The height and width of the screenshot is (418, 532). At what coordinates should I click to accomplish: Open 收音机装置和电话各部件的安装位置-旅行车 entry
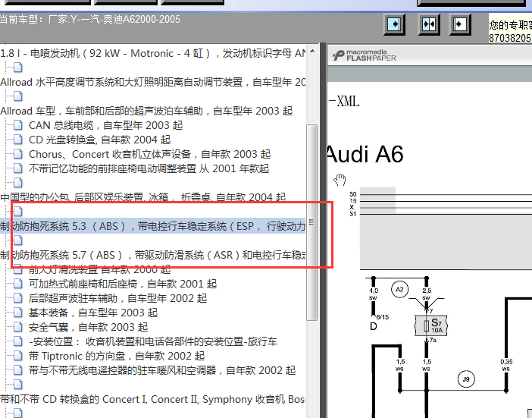click(x=152, y=341)
